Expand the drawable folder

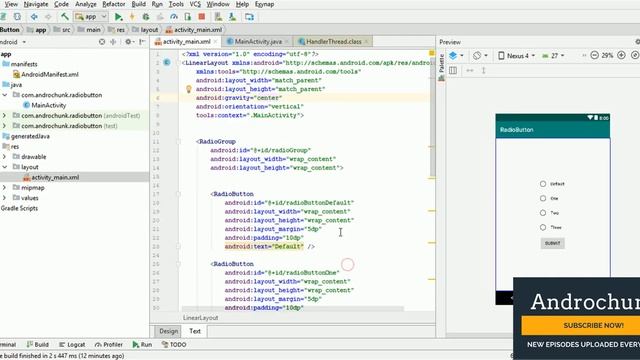[x=5, y=157]
